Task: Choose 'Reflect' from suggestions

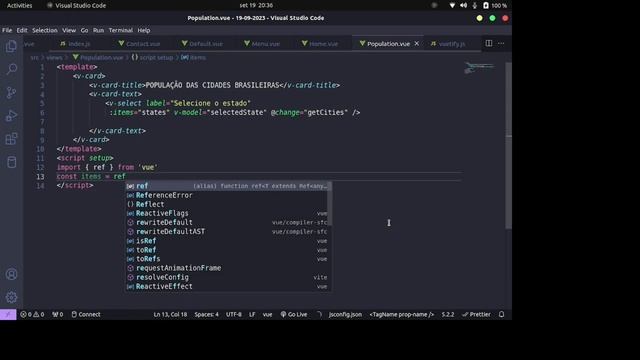Action: point(228,204)
